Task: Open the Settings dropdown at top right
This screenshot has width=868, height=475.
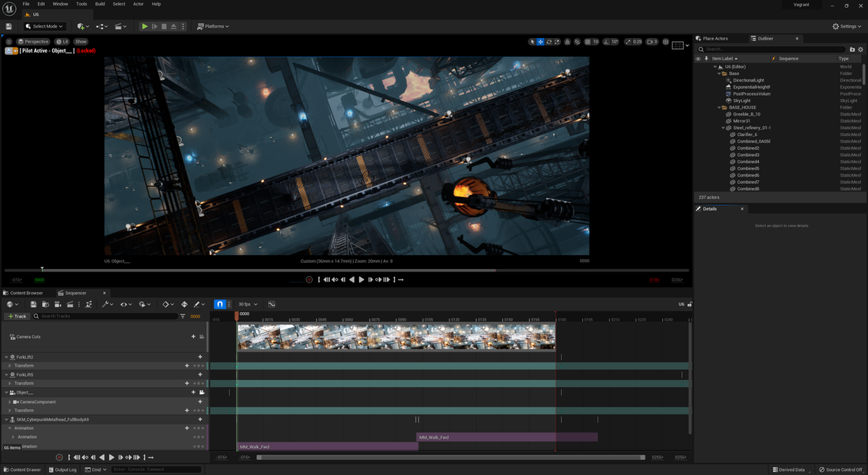Action: [x=847, y=26]
